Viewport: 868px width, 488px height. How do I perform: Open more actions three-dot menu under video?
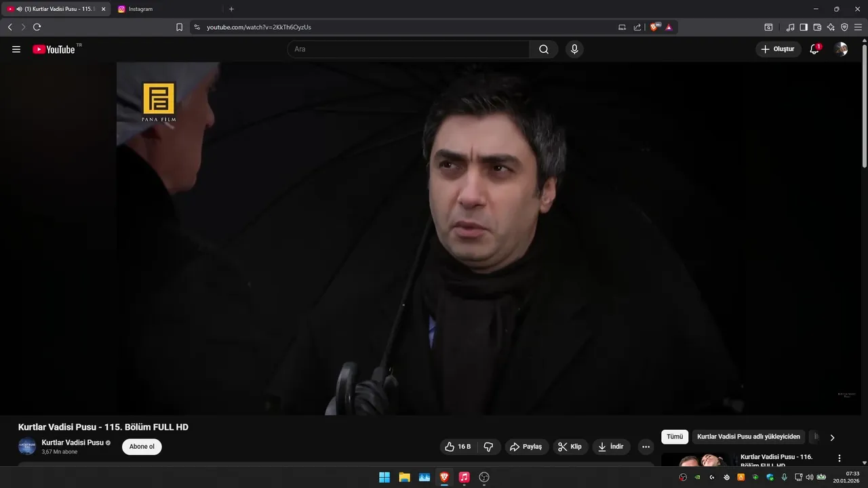(x=646, y=447)
